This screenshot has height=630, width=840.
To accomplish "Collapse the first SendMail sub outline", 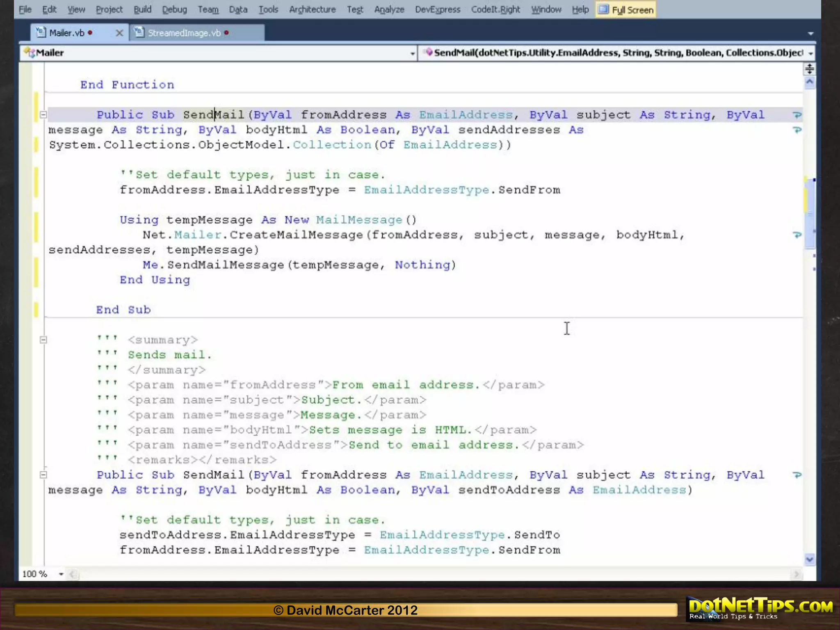I will click(x=43, y=115).
